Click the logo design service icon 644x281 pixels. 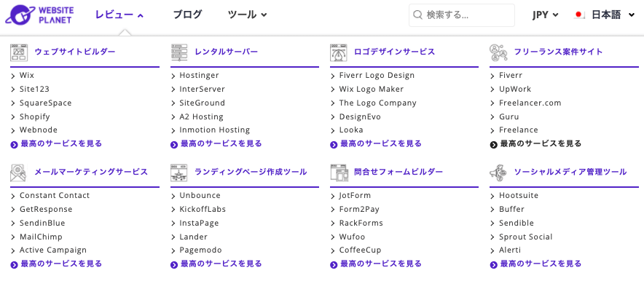coord(339,52)
